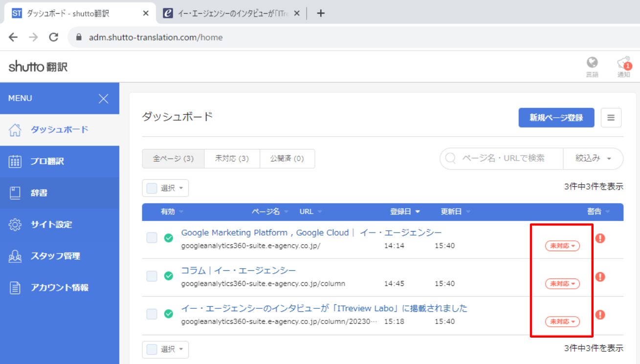This screenshot has height=364, width=640.
Task: Go back in browser
Action: coord(13,37)
